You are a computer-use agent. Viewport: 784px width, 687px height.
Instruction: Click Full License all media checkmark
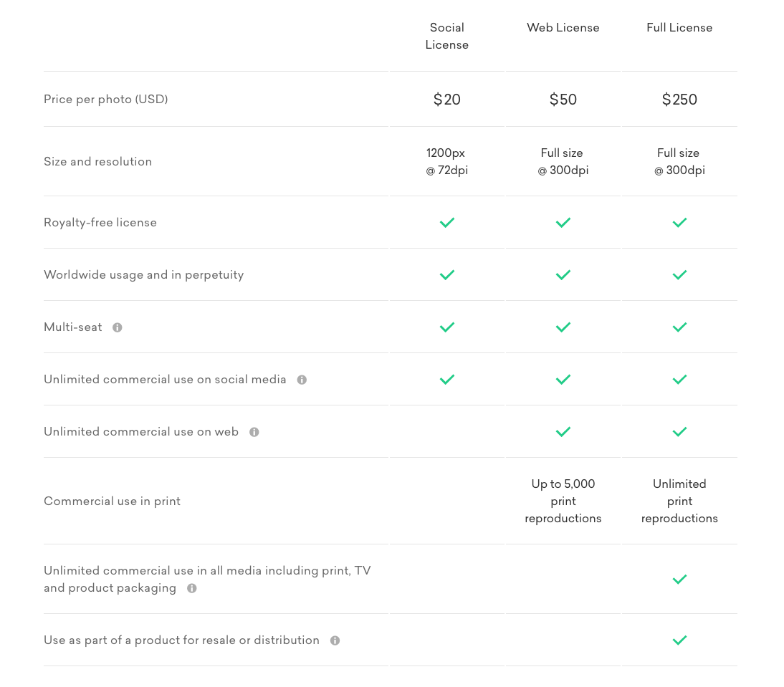coord(679,580)
